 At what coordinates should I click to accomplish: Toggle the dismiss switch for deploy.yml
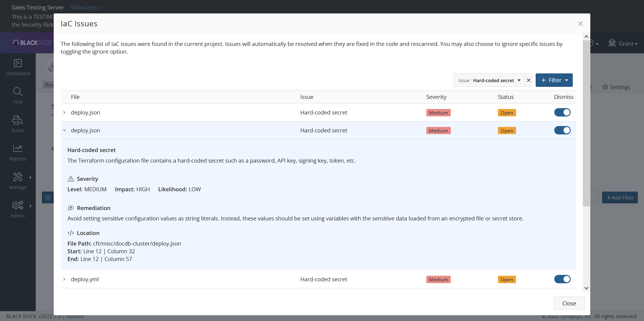(x=562, y=279)
